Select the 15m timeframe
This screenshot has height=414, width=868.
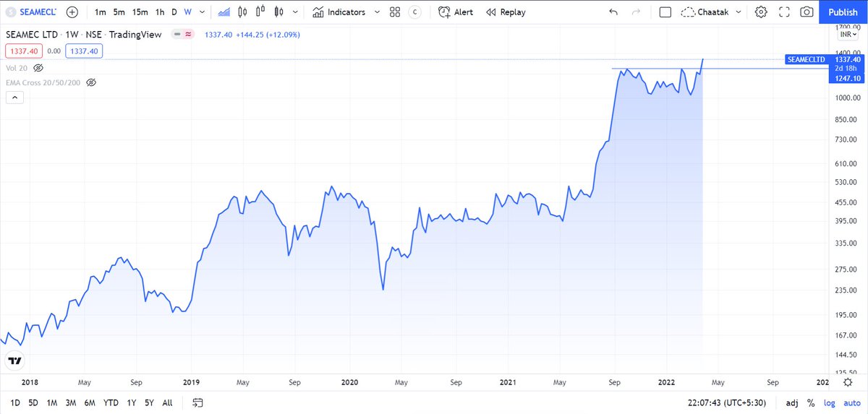point(140,12)
